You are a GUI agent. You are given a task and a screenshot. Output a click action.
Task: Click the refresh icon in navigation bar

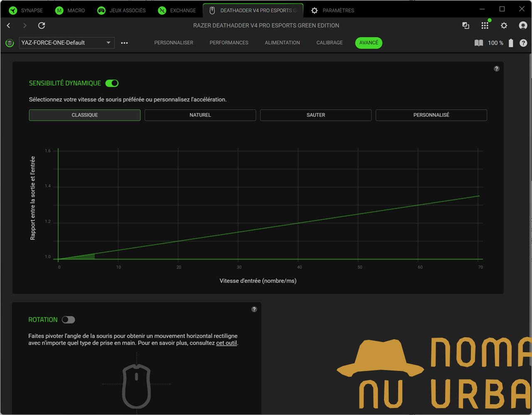42,26
